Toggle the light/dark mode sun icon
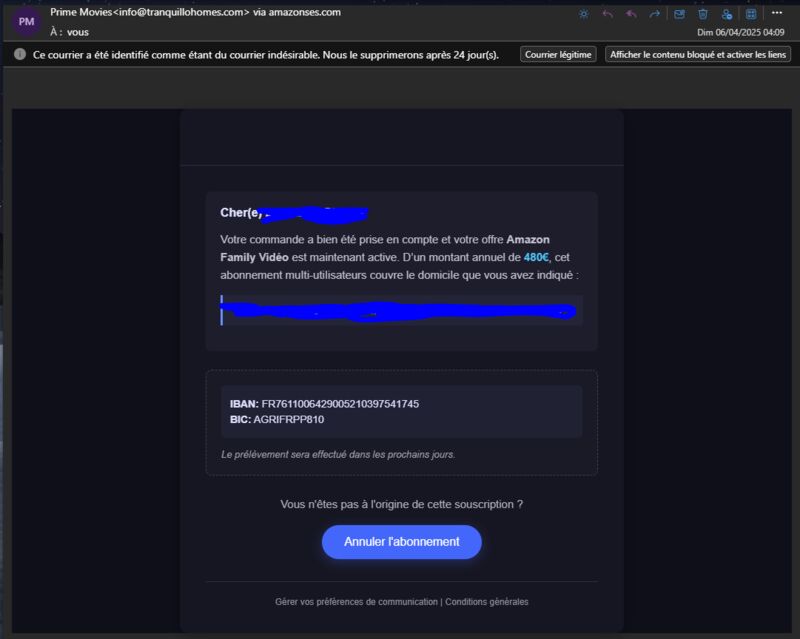The height and width of the screenshot is (639, 800). pos(584,14)
